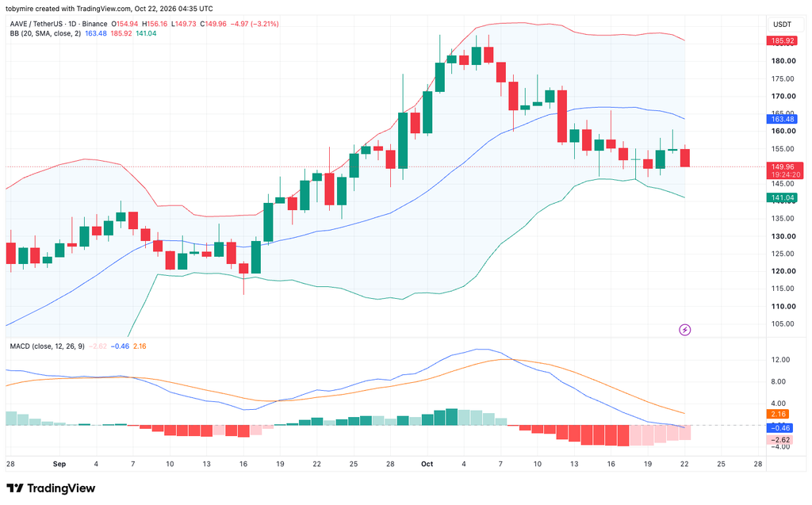
Task: Click the open value O154.94 in header
Action: tap(124, 24)
